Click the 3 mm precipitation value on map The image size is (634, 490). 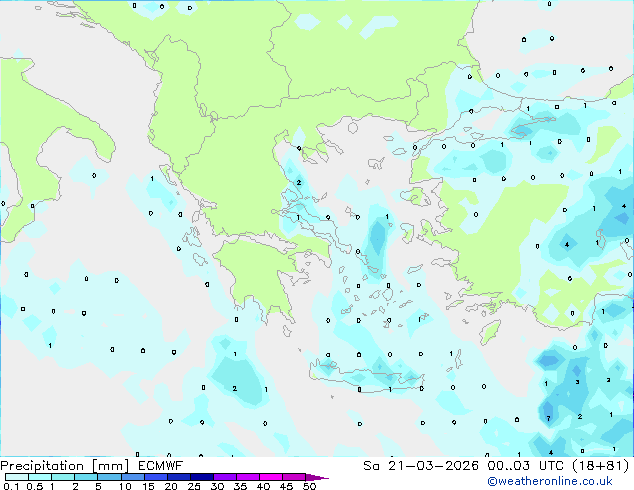click(577, 382)
